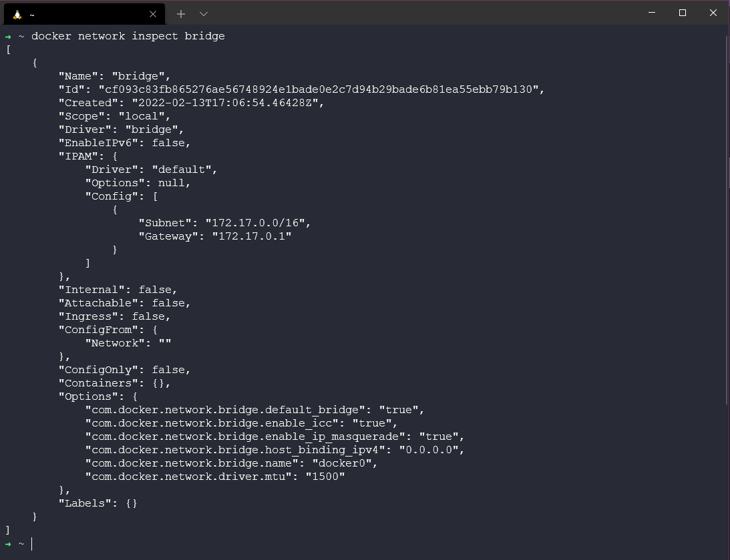Close the current terminal tab
The image size is (730, 560).
pyautogui.click(x=153, y=14)
